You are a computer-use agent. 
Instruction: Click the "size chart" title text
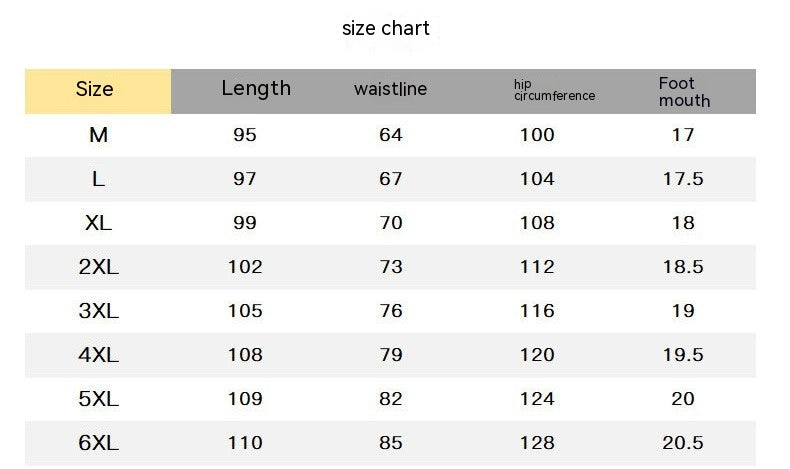386,28
